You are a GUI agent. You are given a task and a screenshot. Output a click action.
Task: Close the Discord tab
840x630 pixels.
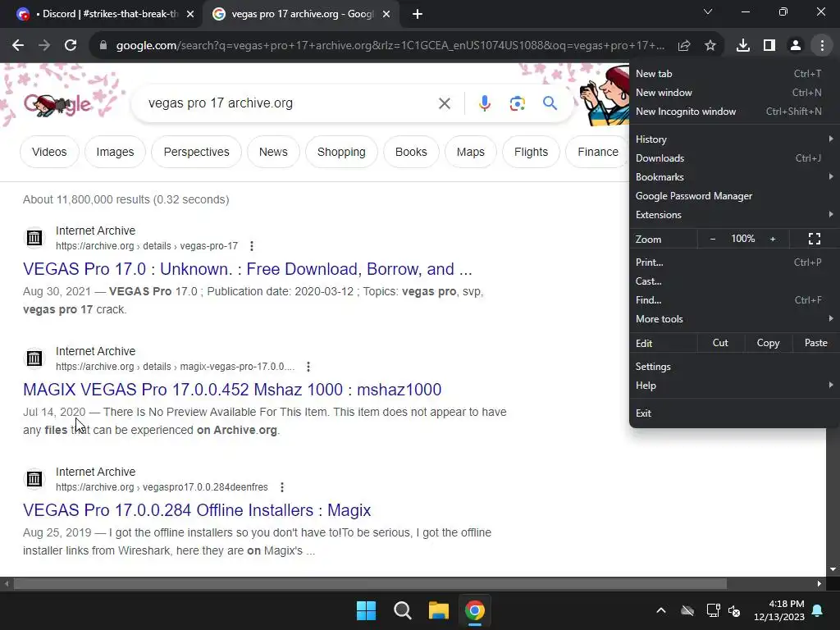(x=190, y=15)
